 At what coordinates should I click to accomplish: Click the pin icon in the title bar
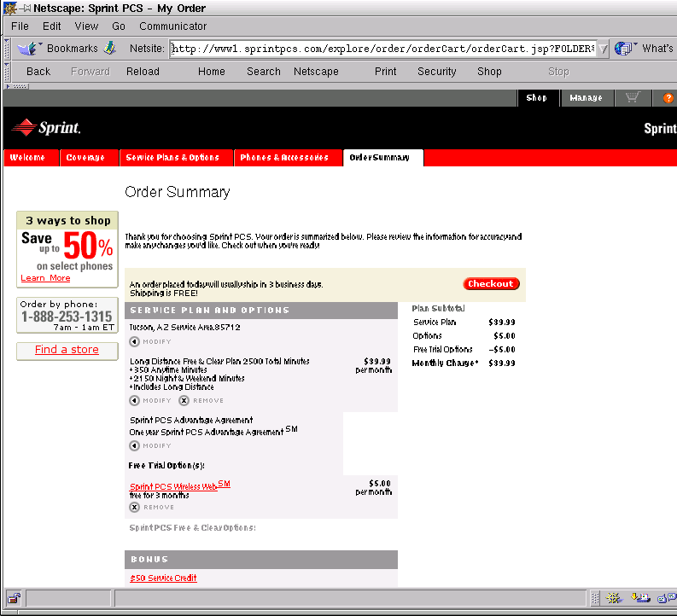(x=26, y=8)
